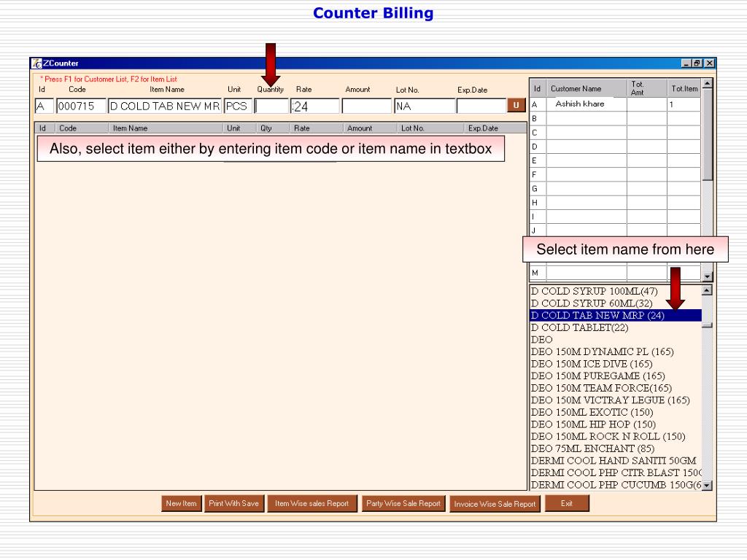This screenshot has height=560, width=747.
Task: Click the Customer Name column header
Action: [587, 88]
